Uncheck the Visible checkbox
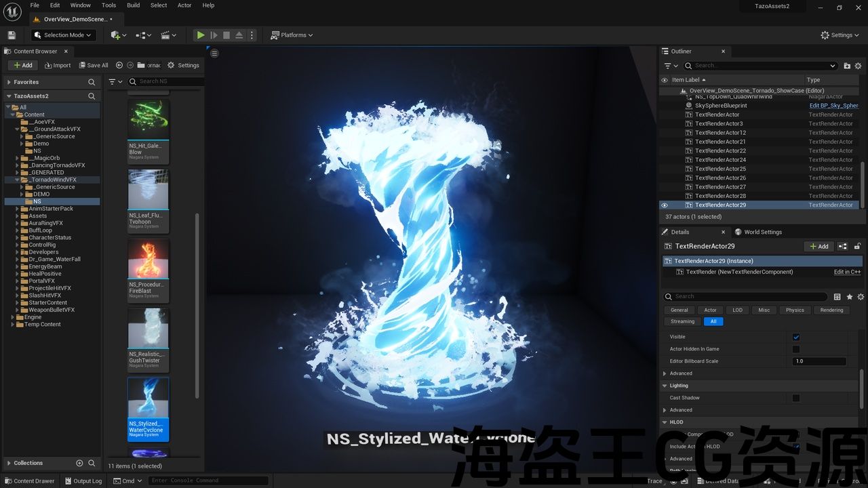 point(796,337)
